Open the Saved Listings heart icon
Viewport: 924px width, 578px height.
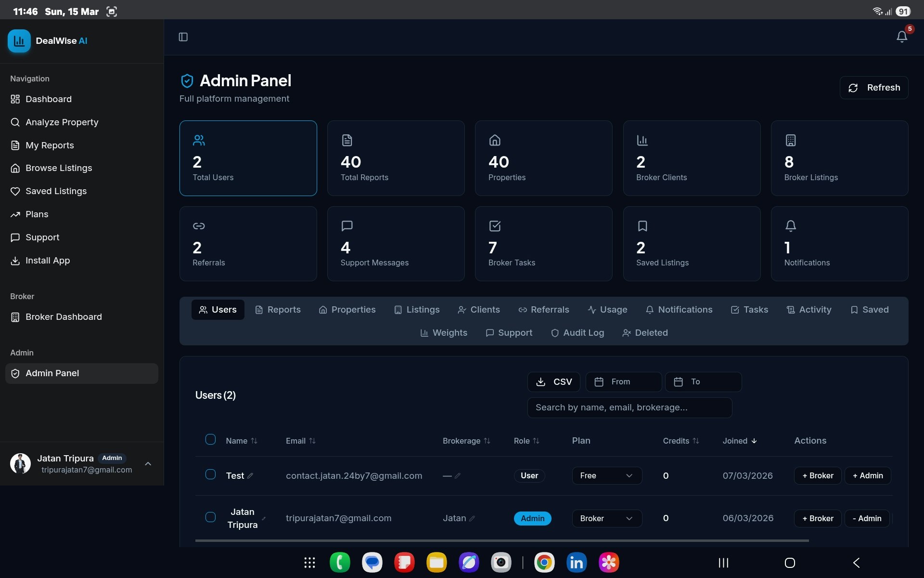pyautogui.click(x=15, y=191)
